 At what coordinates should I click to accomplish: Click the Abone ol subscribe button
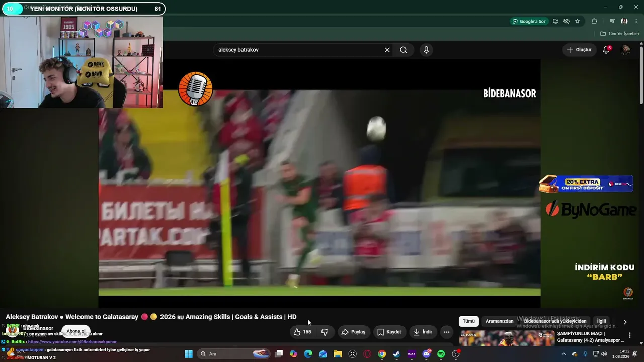point(76,331)
